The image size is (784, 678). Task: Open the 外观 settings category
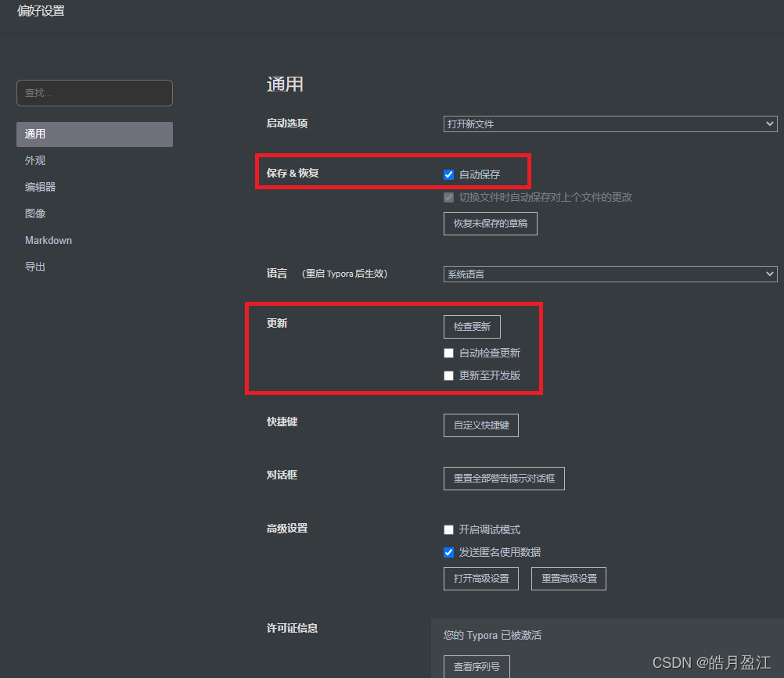[35, 160]
